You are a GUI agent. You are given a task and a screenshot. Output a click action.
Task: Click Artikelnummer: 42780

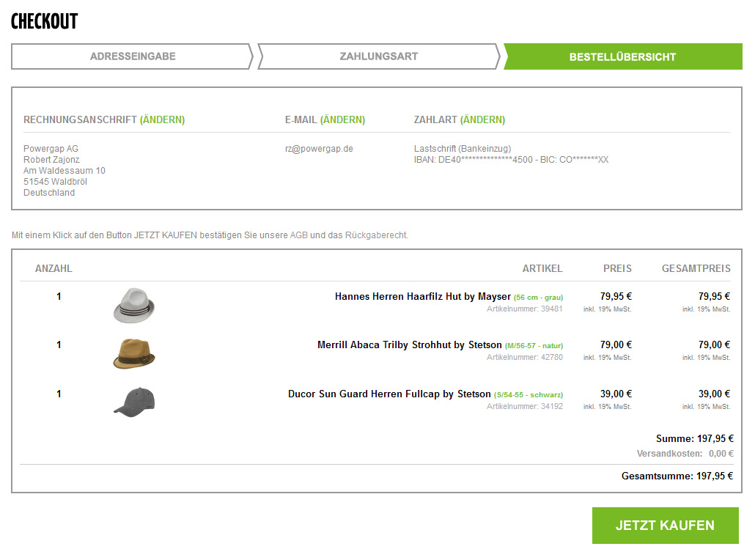pos(524,357)
